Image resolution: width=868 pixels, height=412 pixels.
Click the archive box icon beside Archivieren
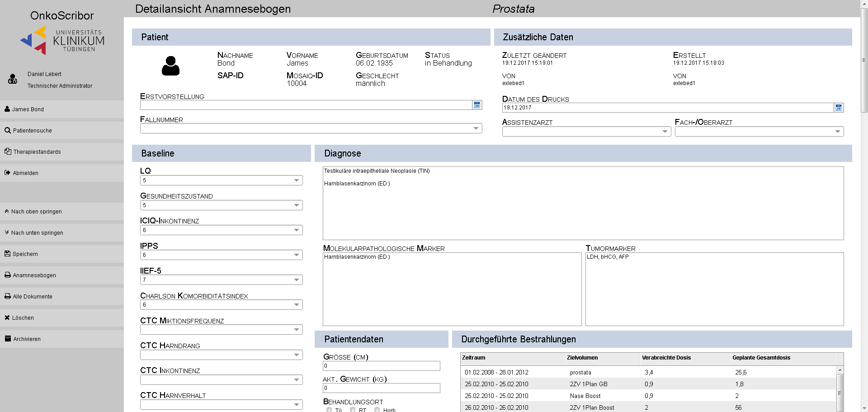[8, 339]
